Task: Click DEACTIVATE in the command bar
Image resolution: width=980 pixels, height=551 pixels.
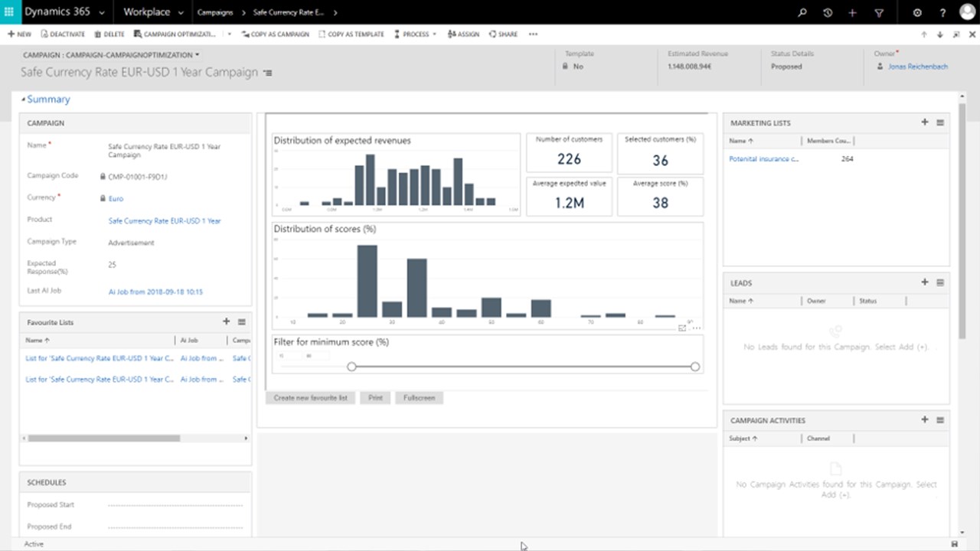Action: 64,34
